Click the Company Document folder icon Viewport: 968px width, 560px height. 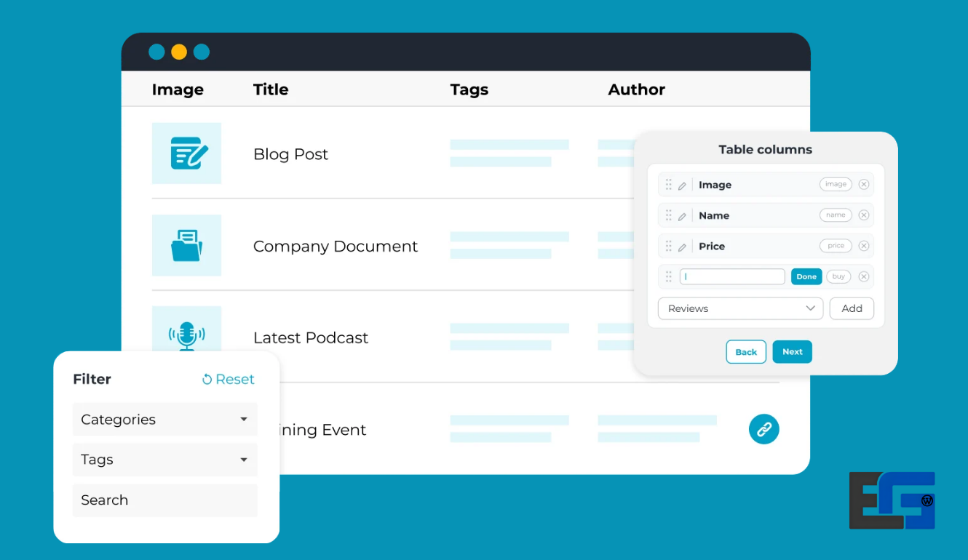186,245
